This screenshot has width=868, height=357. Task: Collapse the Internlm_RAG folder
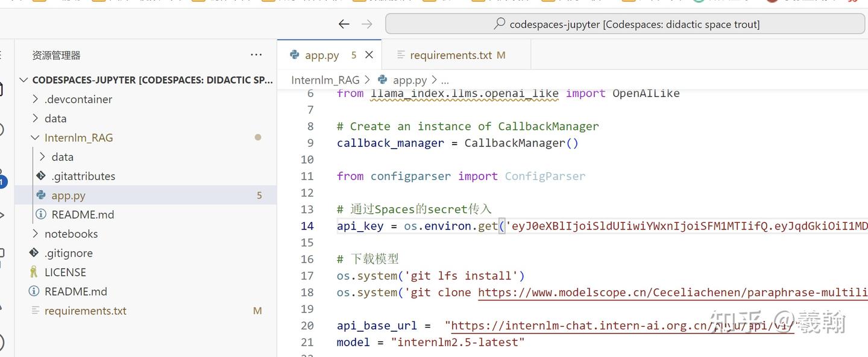(x=35, y=137)
